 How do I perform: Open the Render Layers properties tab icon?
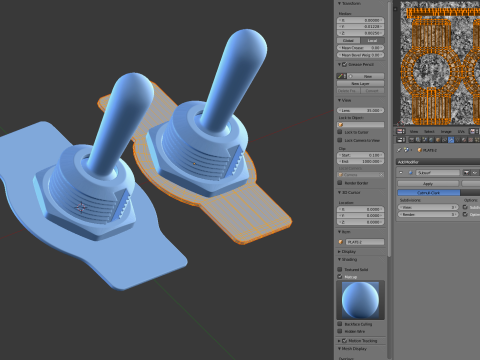tap(418, 140)
